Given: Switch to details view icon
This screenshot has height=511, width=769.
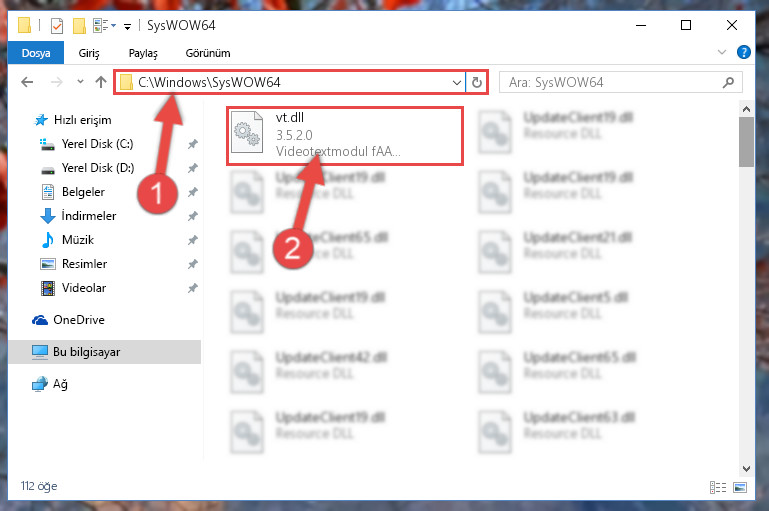Looking at the screenshot, I should click(x=718, y=487).
